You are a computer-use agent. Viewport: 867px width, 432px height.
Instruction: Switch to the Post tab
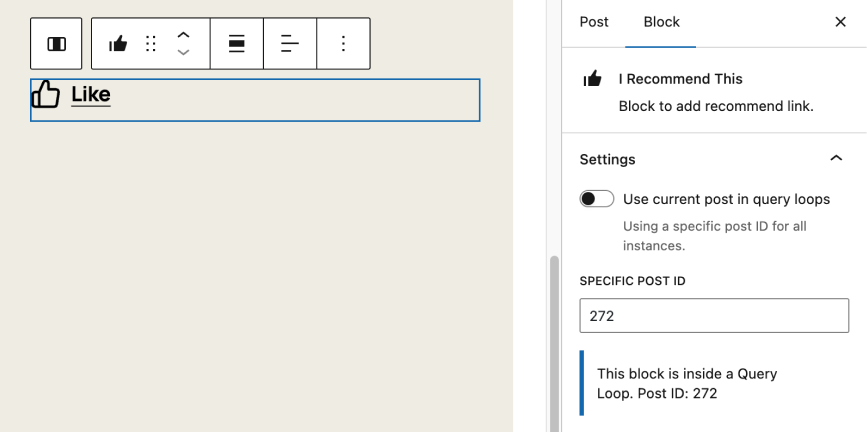tap(594, 22)
